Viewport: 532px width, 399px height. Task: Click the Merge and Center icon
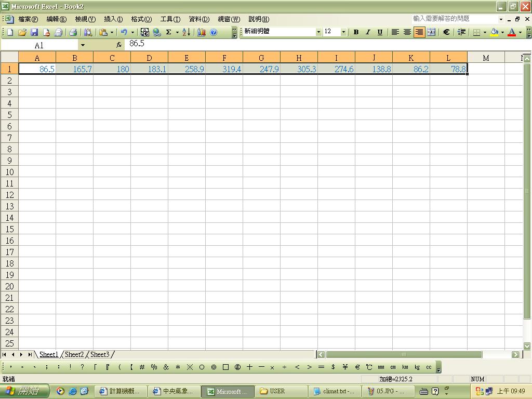click(x=431, y=32)
